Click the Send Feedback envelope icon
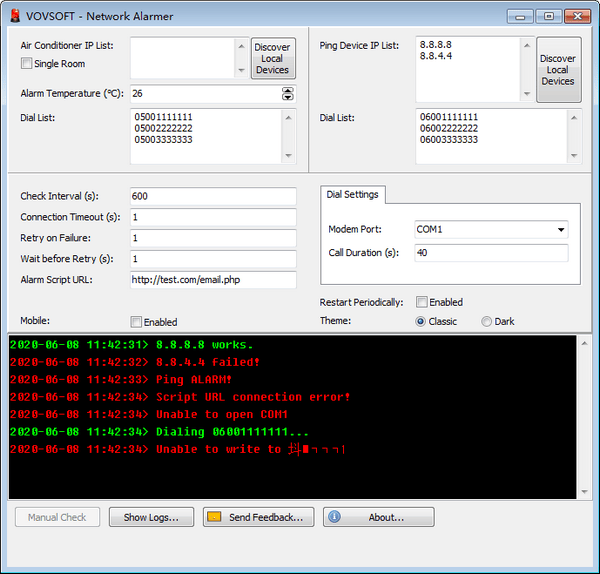600x574 pixels. click(x=214, y=517)
